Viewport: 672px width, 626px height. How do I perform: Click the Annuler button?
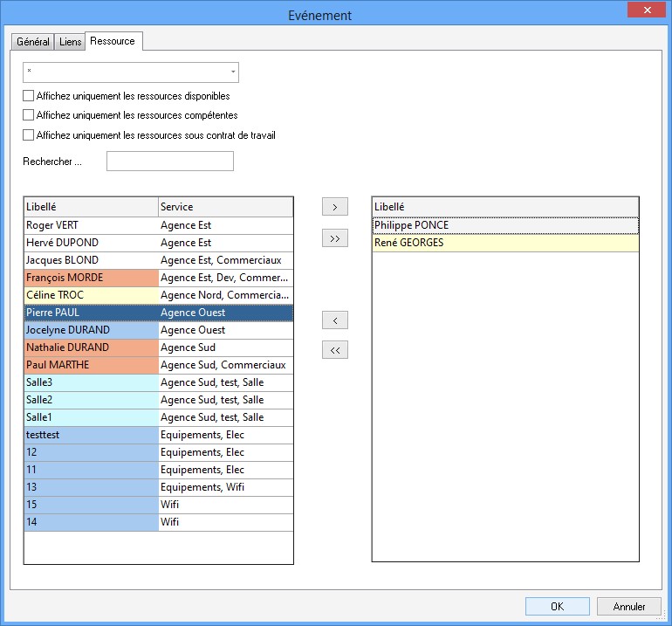click(x=628, y=606)
